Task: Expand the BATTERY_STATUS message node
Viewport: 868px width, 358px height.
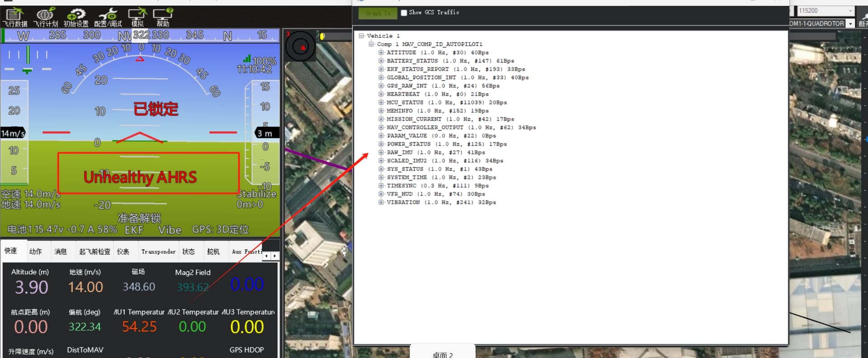Action: (381, 61)
